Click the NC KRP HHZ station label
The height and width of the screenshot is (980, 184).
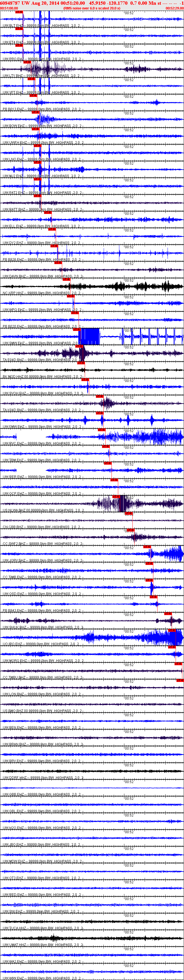(42, 294)
